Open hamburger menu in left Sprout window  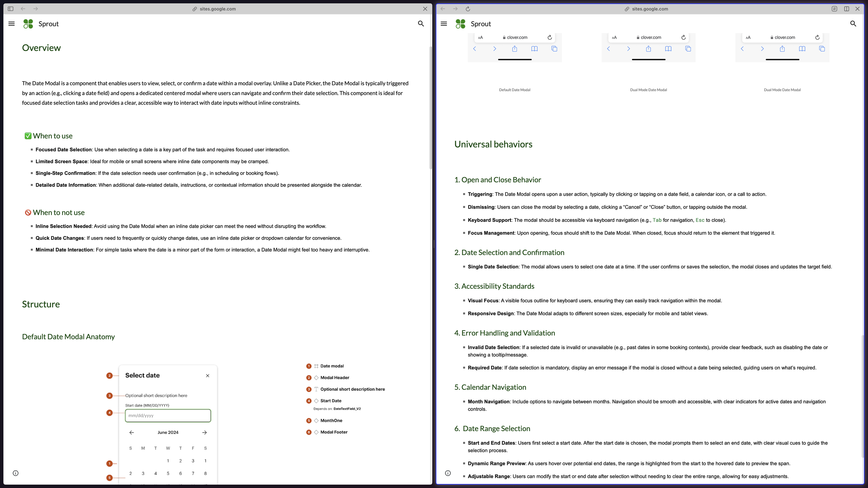[11, 24]
